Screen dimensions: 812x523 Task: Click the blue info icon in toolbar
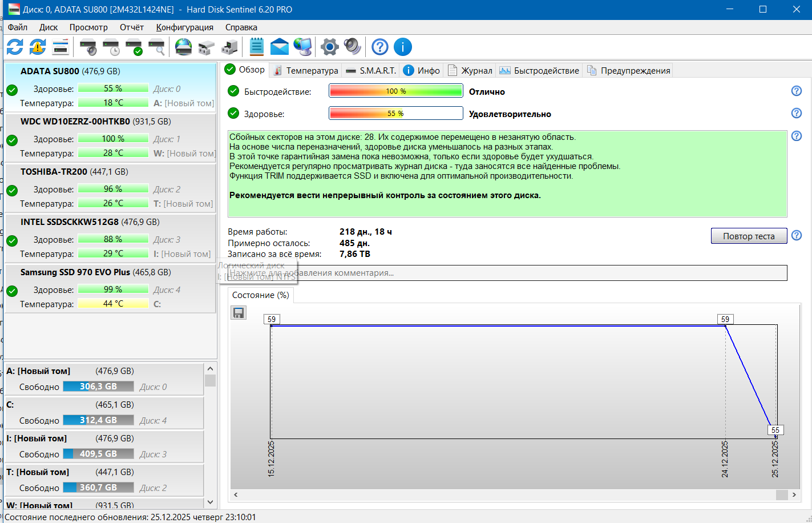(x=403, y=47)
